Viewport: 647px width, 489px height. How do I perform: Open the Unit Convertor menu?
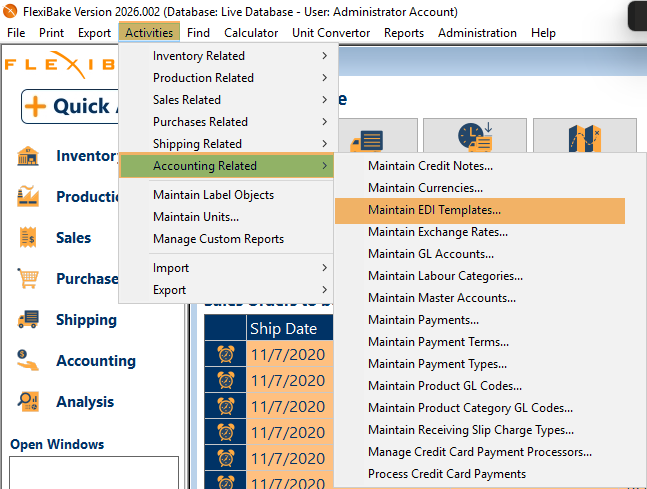point(331,33)
